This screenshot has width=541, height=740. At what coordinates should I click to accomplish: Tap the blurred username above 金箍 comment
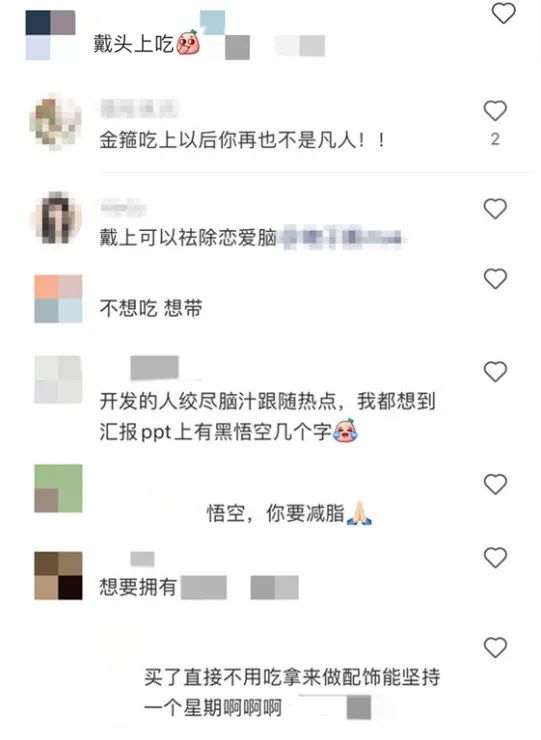(138, 109)
